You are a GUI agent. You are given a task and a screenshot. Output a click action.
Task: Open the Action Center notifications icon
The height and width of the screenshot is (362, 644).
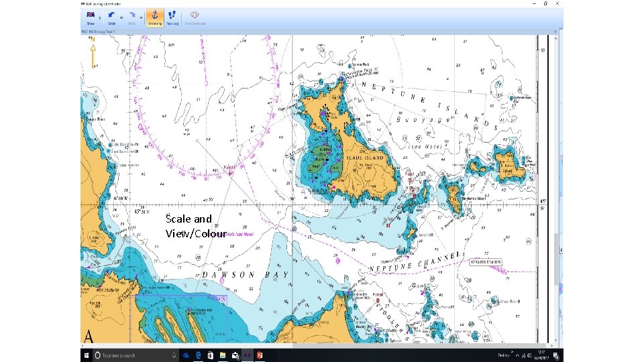[x=556, y=355]
